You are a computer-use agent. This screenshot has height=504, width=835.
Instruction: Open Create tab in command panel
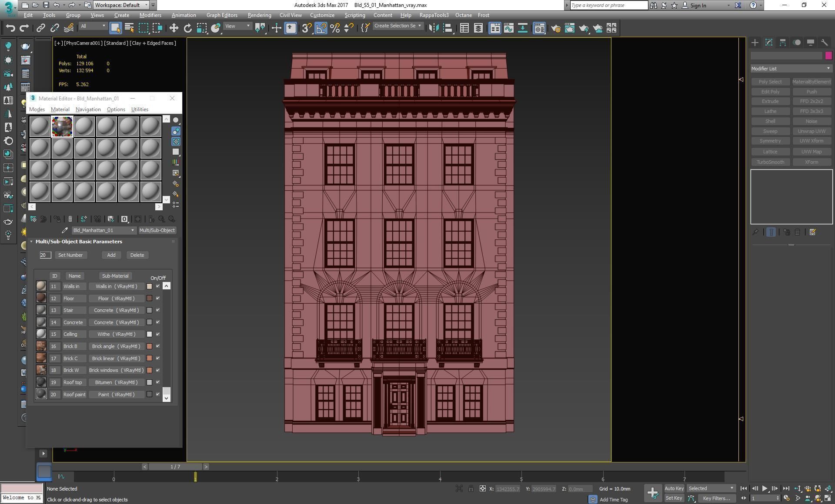click(755, 43)
